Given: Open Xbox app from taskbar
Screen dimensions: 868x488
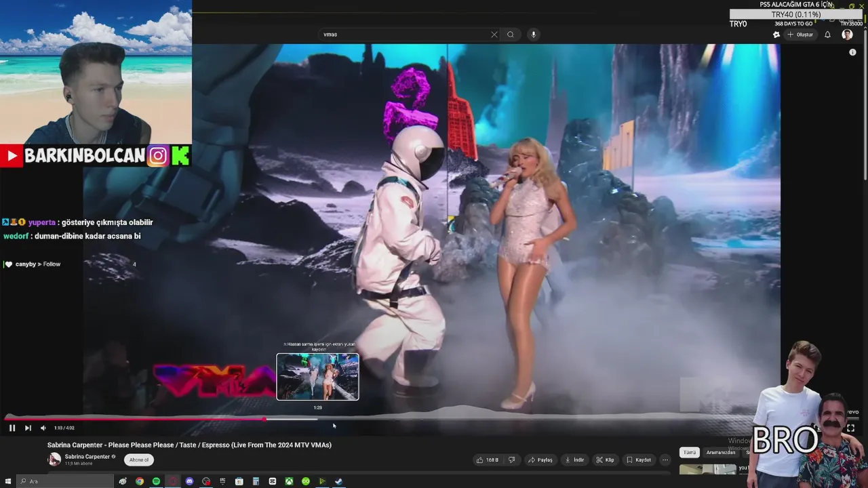Looking at the screenshot, I should (x=289, y=481).
